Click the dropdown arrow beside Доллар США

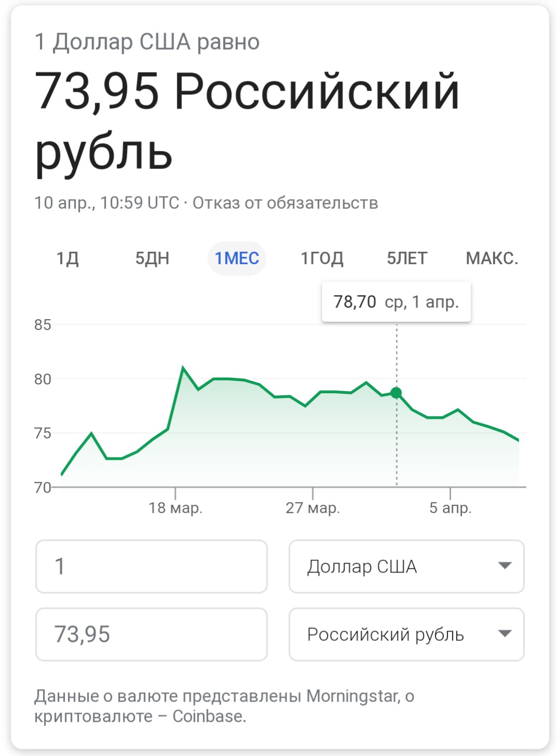point(505,565)
